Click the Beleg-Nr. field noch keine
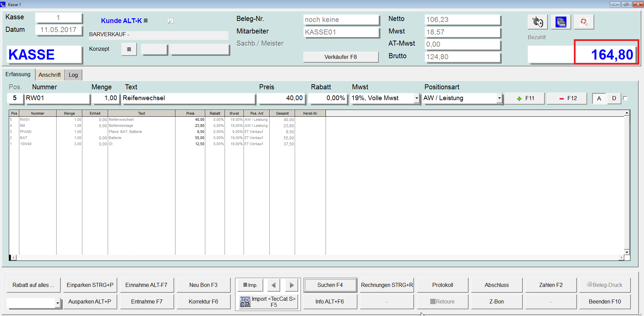 341,20
